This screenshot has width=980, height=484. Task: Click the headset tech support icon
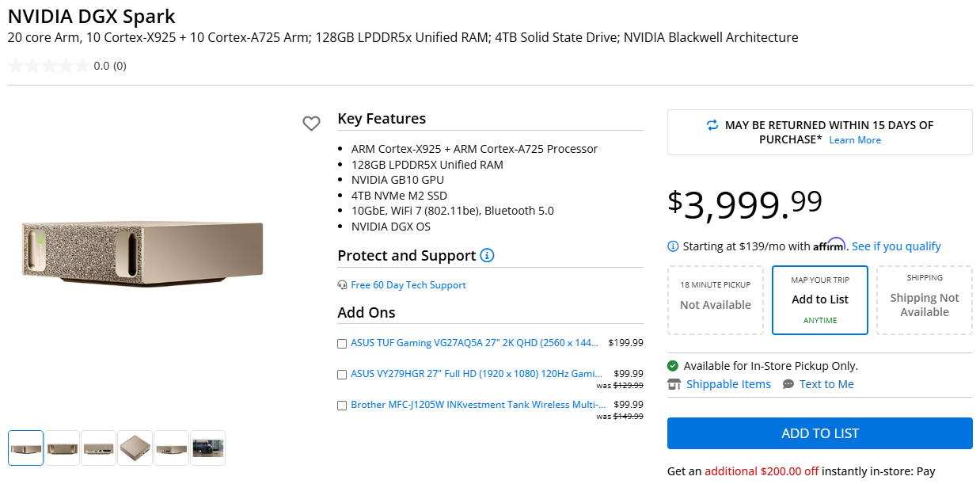[x=342, y=285]
